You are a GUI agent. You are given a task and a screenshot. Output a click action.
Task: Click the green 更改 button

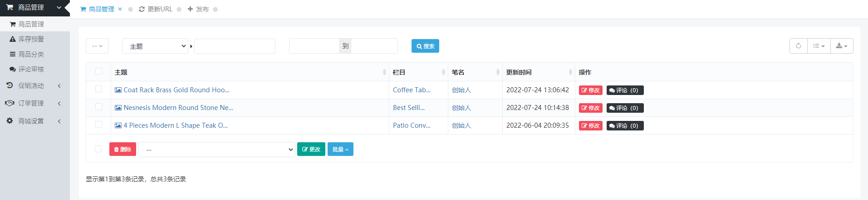[311, 149]
